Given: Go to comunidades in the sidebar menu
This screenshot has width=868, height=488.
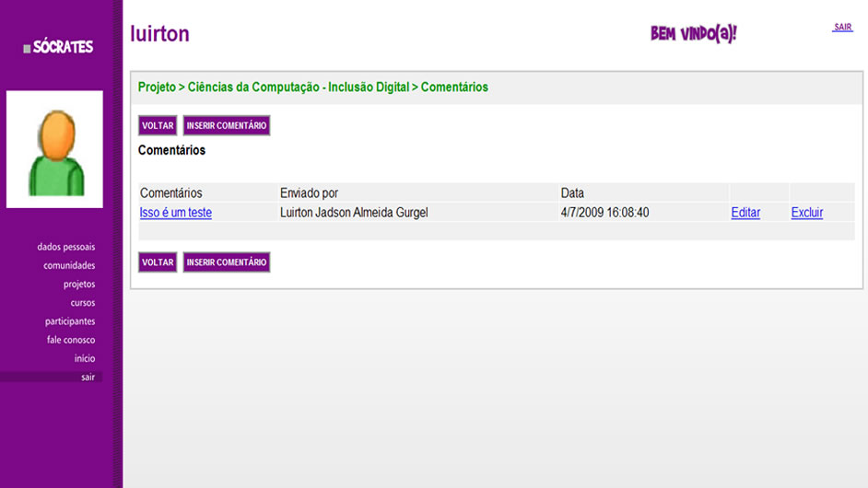Looking at the screenshot, I should pyautogui.click(x=68, y=265).
